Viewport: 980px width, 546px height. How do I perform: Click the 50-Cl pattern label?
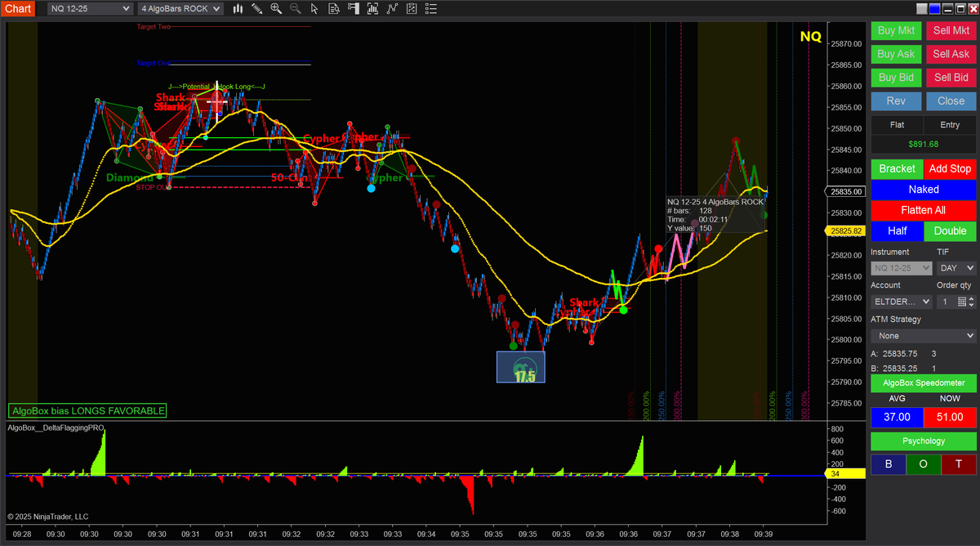[288, 177]
